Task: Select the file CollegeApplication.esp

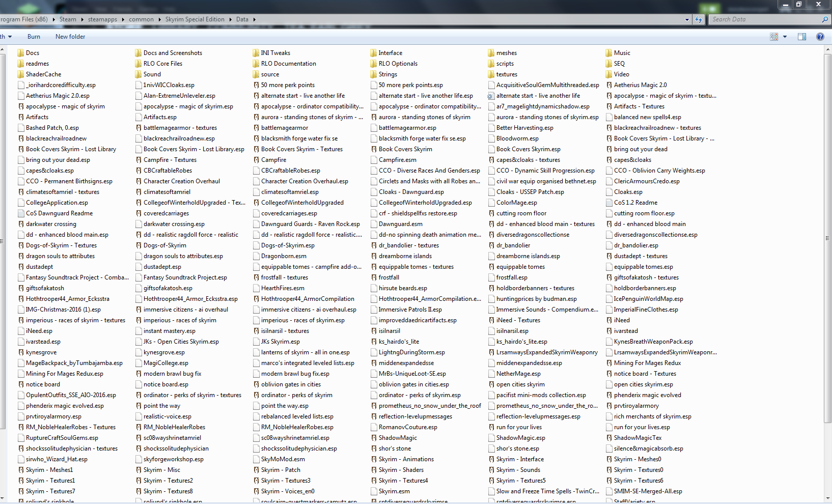Action: tap(57, 203)
